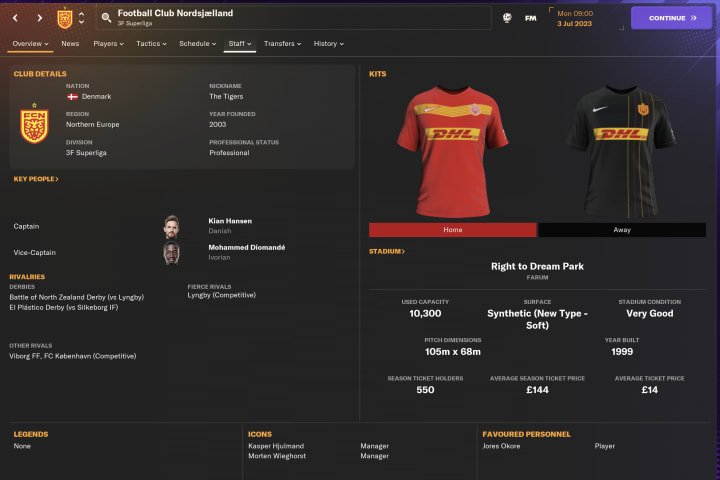
Task: Click the large FCN club badge
Action: 34,123
